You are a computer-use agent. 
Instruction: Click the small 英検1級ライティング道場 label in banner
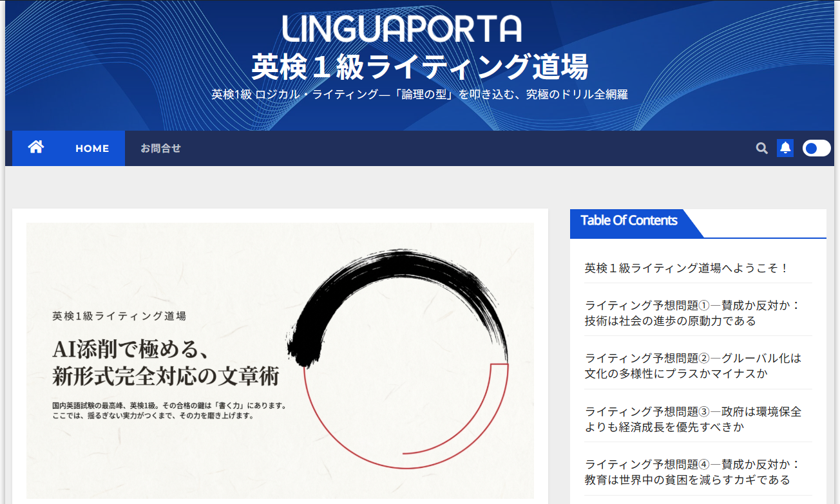[x=119, y=316]
